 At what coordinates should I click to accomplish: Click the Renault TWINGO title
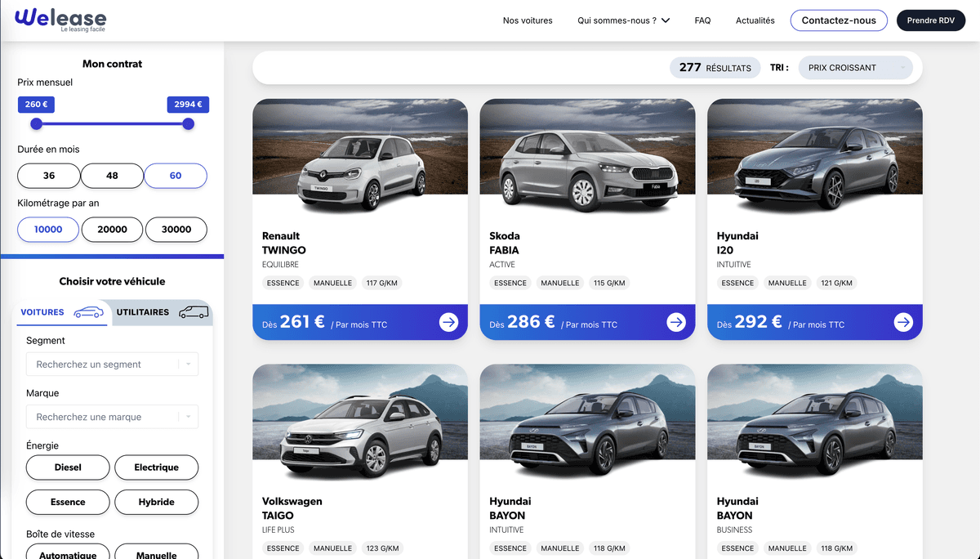click(284, 243)
